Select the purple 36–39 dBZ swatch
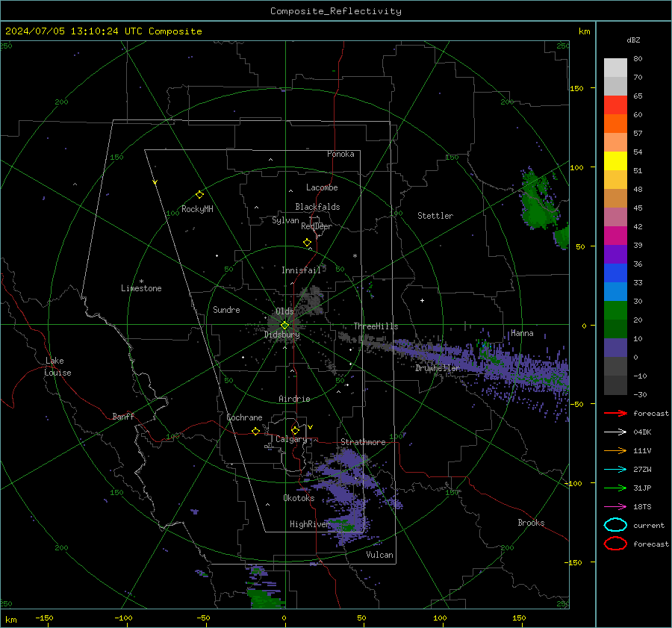Image resolution: width=672 pixels, height=628 pixels. click(x=615, y=255)
